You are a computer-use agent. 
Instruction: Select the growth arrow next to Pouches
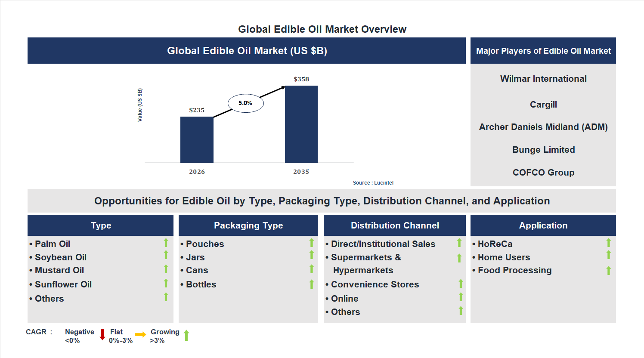pos(312,243)
